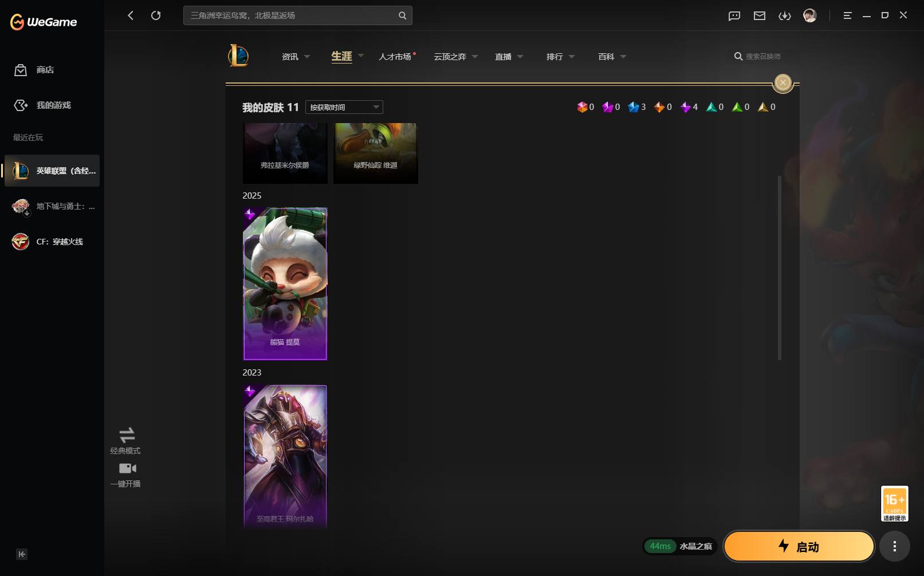Click the WeGame logo
The height and width of the screenshot is (576, 924).
44,22
